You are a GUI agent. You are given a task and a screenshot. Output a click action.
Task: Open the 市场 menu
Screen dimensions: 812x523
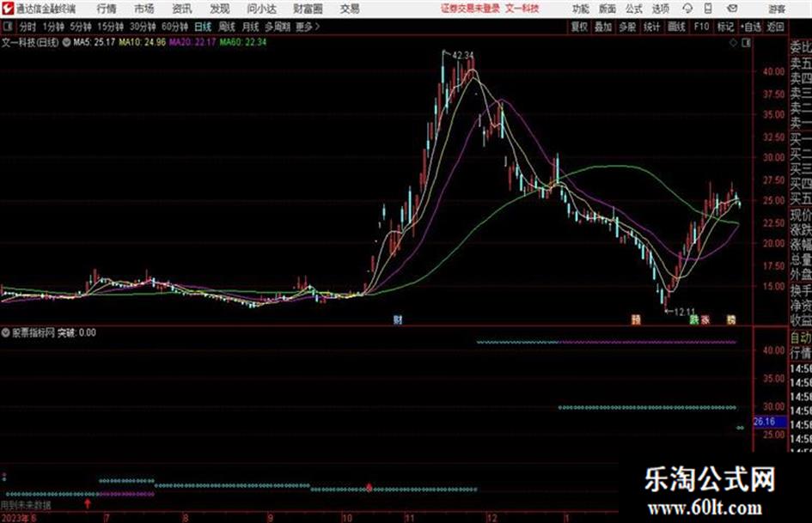pyautogui.click(x=144, y=9)
